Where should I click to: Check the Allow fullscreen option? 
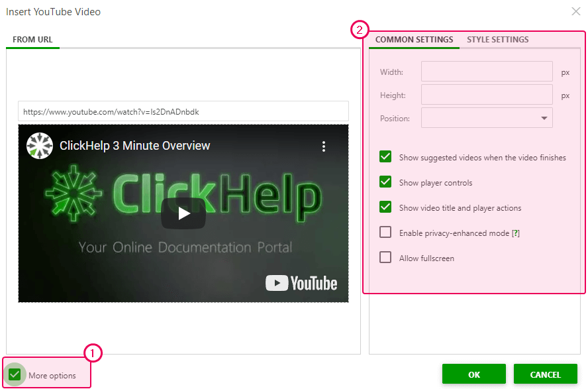(385, 257)
